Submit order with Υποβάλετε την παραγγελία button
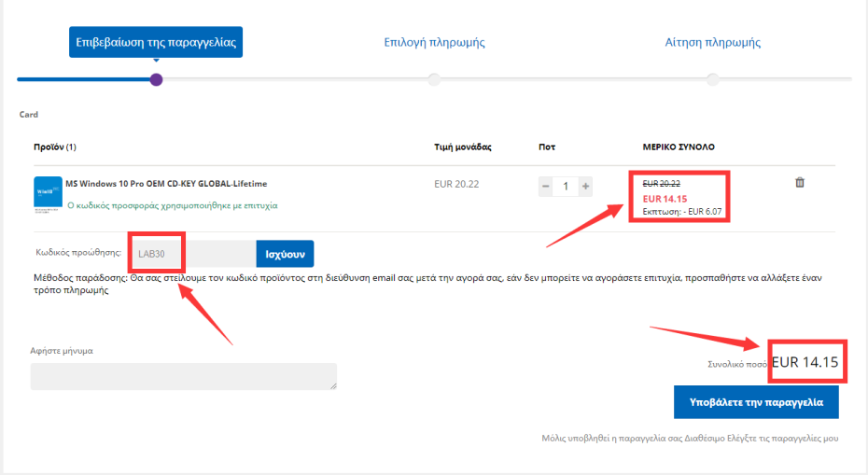Viewport: 868px width, 475px height. click(x=756, y=402)
